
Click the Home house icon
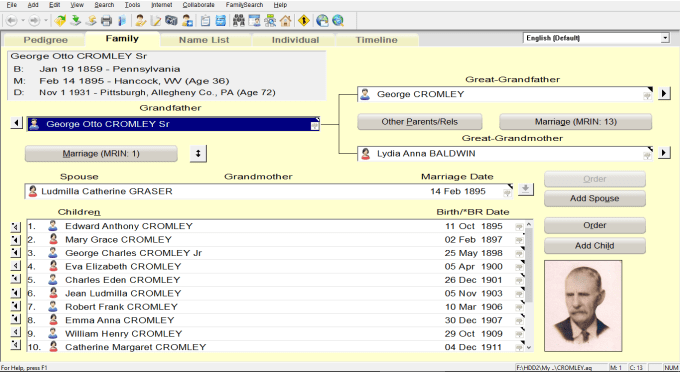click(x=285, y=20)
